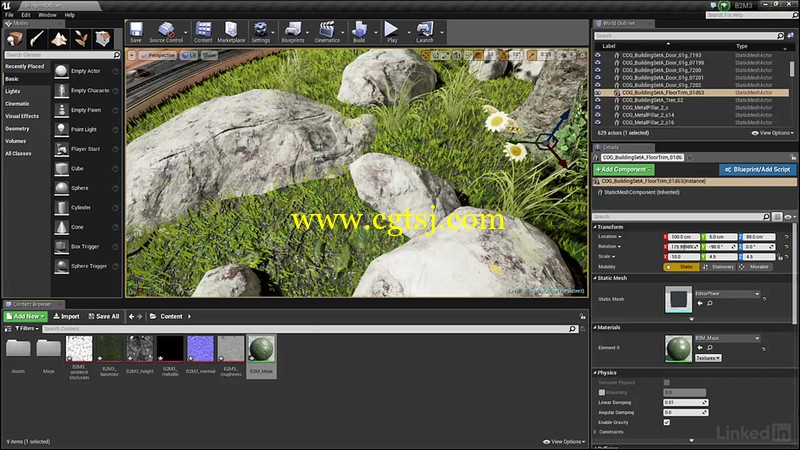Toggle translate gizmo in viewport toolbar

[426, 55]
